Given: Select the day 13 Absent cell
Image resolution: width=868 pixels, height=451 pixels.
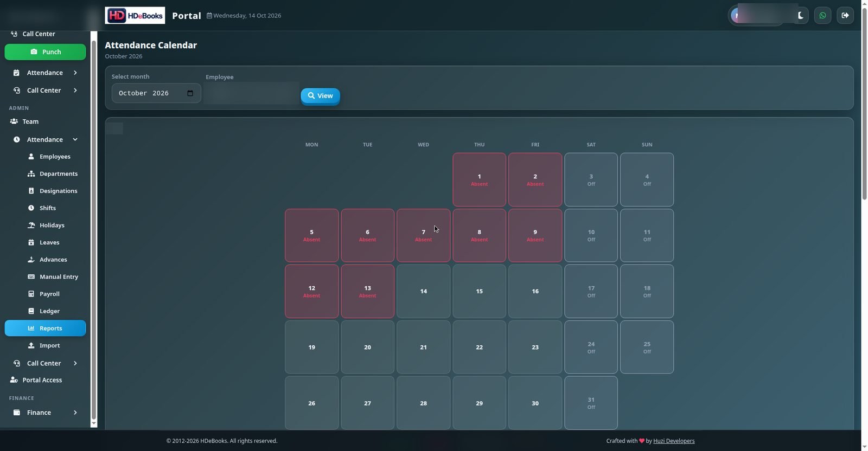Looking at the screenshot, I should pos(368,292).
